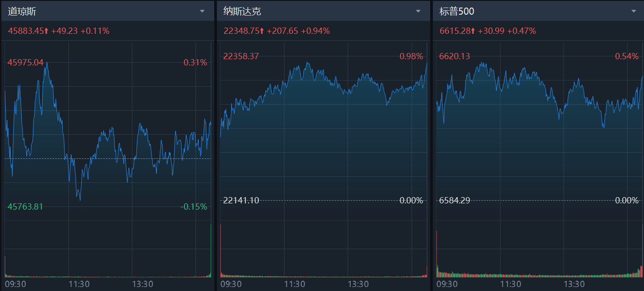Click the 道琼斯 intraday peak near 45975.04

(x=47, y=63)
